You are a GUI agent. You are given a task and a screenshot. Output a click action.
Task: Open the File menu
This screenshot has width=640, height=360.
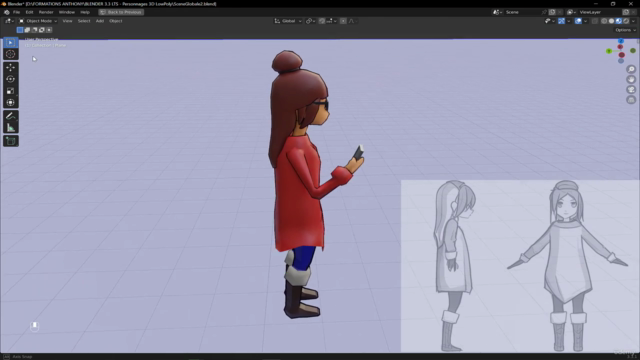(x=16, y=12)
